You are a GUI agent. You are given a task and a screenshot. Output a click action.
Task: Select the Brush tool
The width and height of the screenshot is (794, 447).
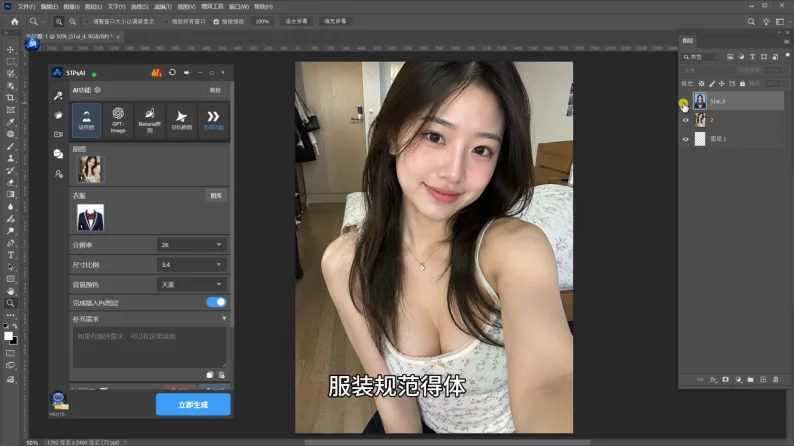tap(11, 146)
